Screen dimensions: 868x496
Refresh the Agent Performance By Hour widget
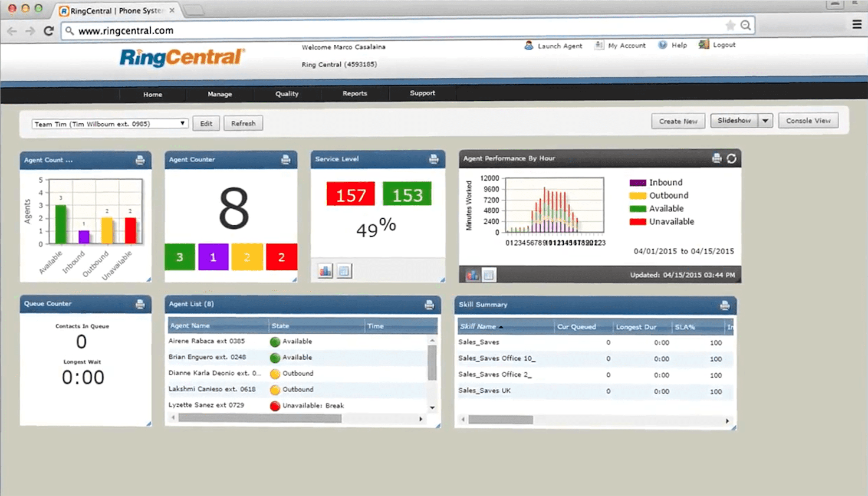[732, 158]
